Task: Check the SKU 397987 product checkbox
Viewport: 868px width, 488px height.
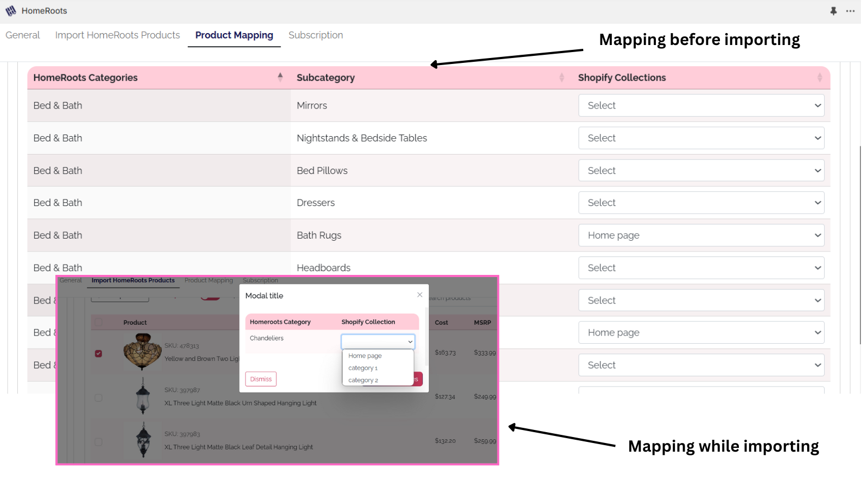Action: pos(98,397)
